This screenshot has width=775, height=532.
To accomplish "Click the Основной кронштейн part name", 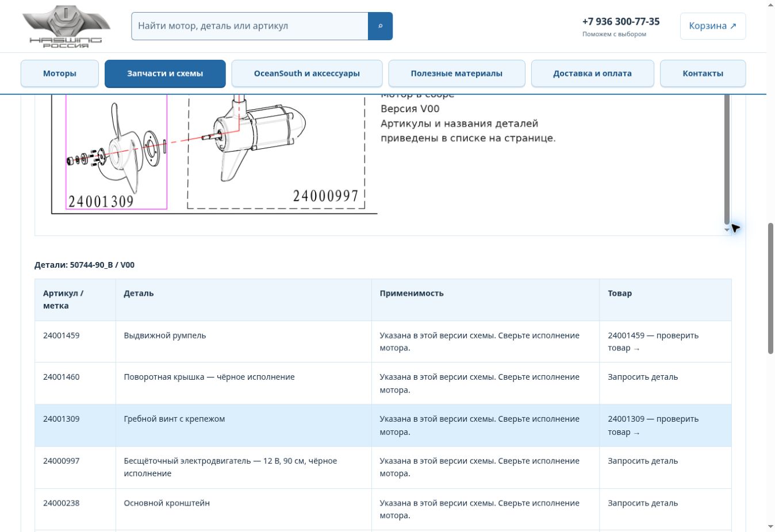I will (x=167, y=503).
